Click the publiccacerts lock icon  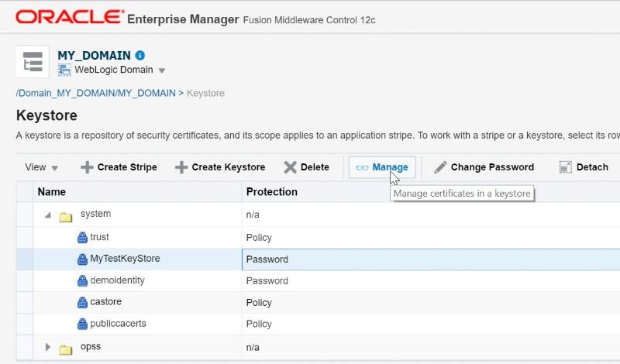coord(82,324)
